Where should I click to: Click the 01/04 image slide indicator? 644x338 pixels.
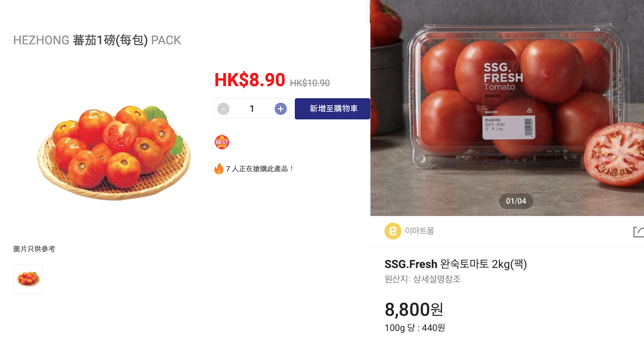(516, 201)
